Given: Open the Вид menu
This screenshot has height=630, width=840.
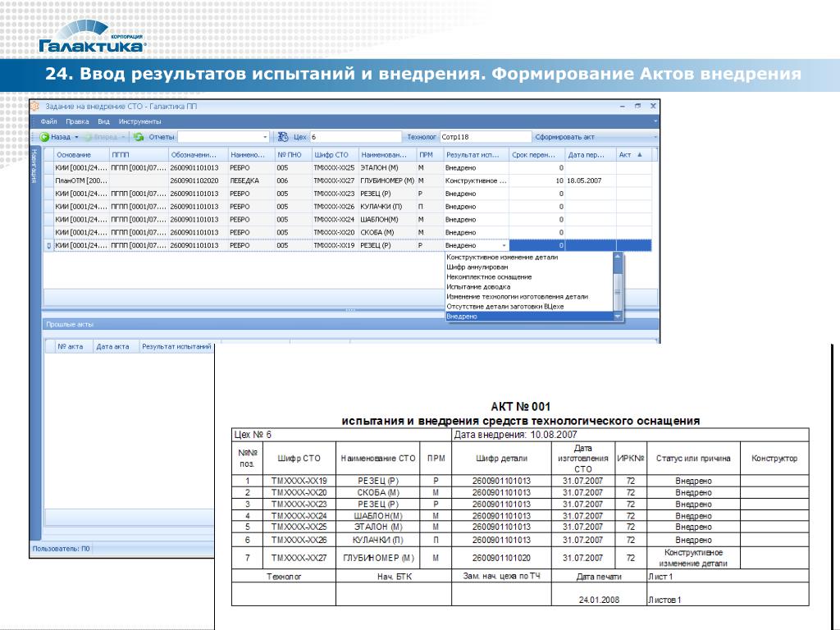Looking at the screenshot, I should click(103, 121).
